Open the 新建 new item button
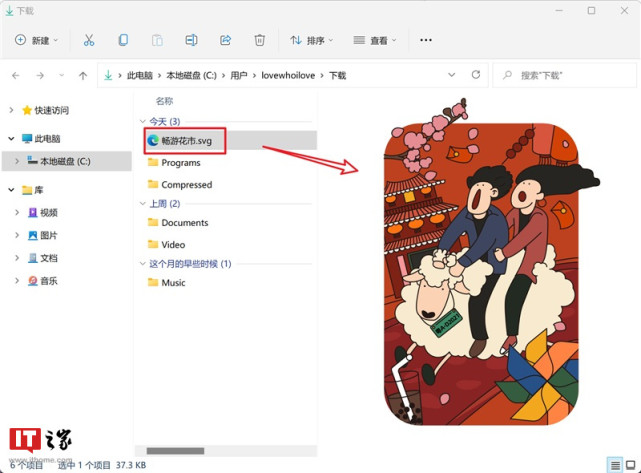The width and height of the screenshot is (641, 473). pyautogui.click(x=36, y=40)
